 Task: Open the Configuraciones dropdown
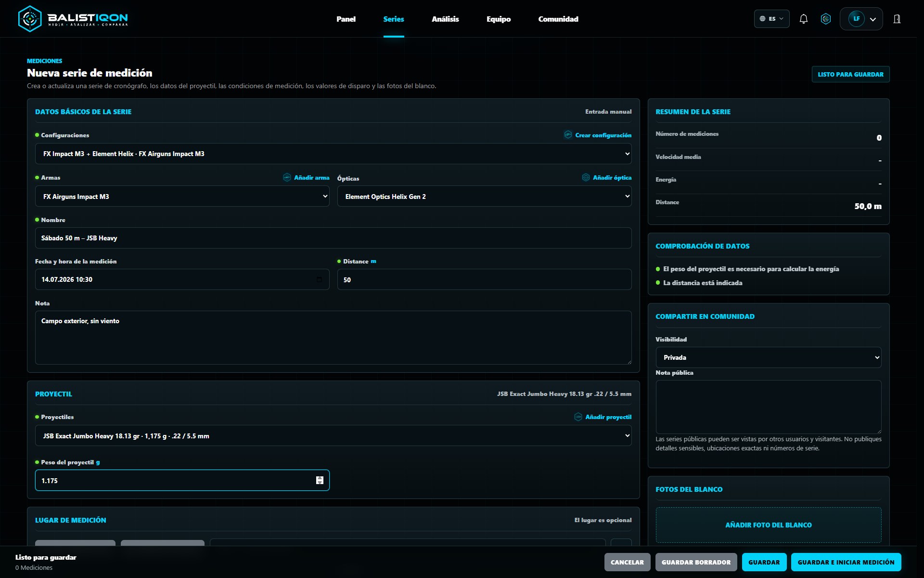pos(333,154)
